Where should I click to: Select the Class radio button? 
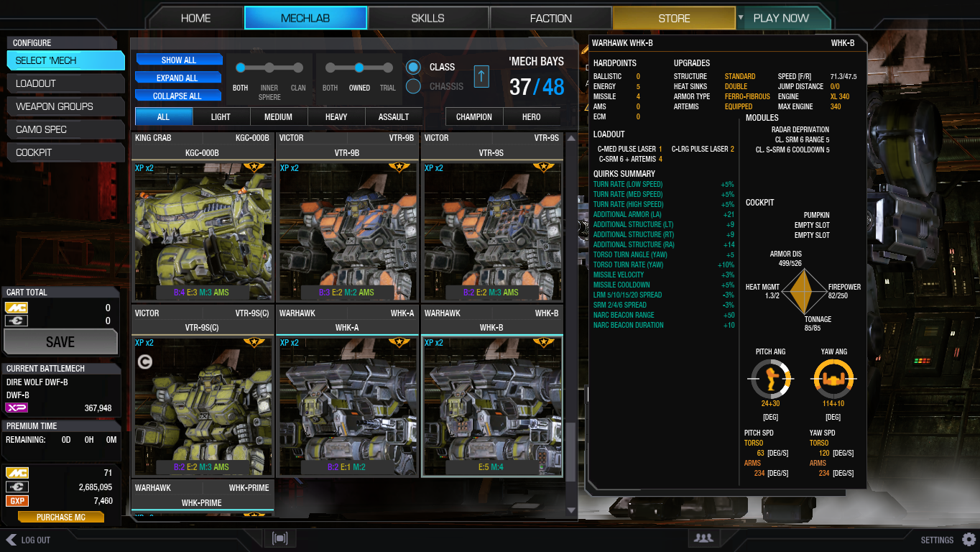pos(413,67)
